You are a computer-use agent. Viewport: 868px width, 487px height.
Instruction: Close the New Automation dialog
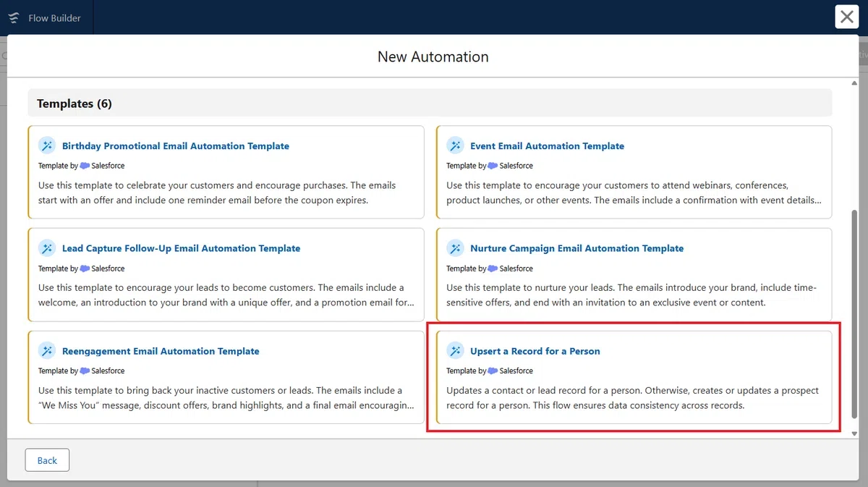tap(846, 17)
